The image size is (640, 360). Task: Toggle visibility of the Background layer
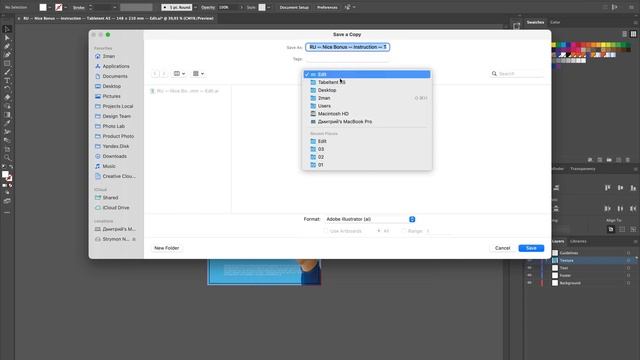(x=529, y=283)
